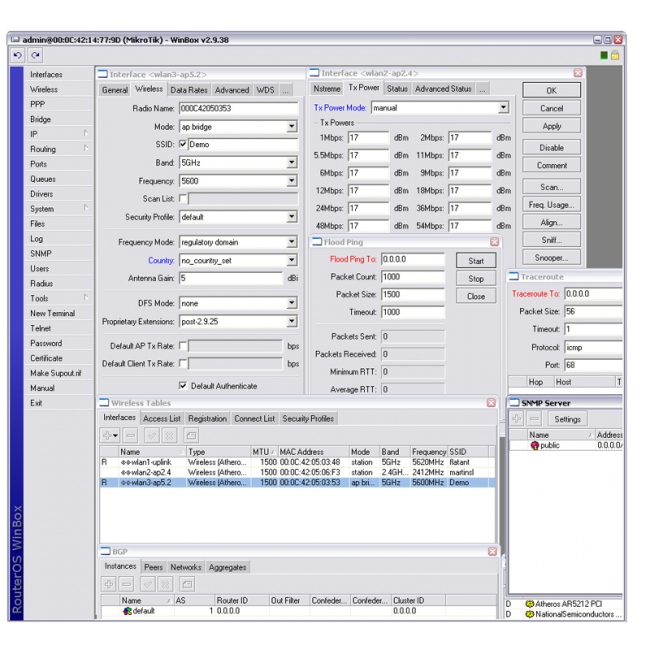
Task: Close the Wireless Tables window
Action: pos(491,403)
